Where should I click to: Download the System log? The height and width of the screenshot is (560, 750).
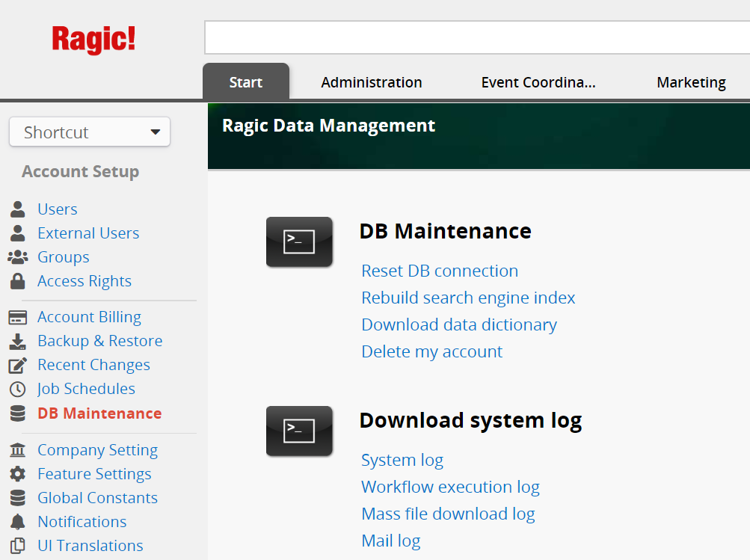pos(402,460)
